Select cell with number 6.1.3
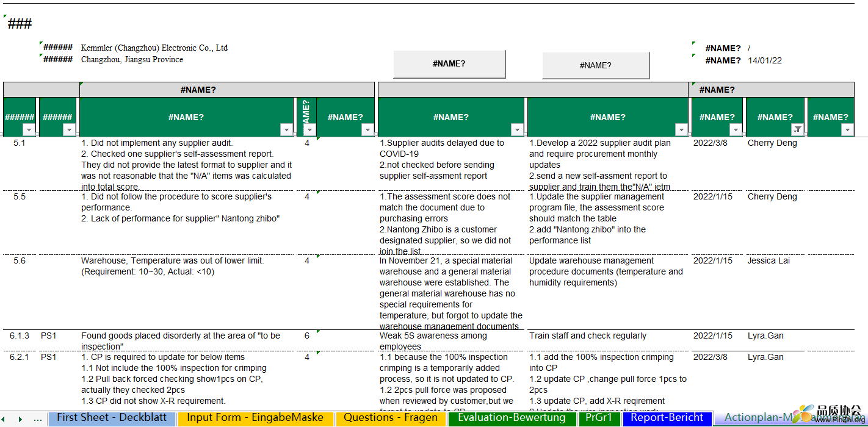Viewport: 868px width, 427px height. tap(20, 335)
